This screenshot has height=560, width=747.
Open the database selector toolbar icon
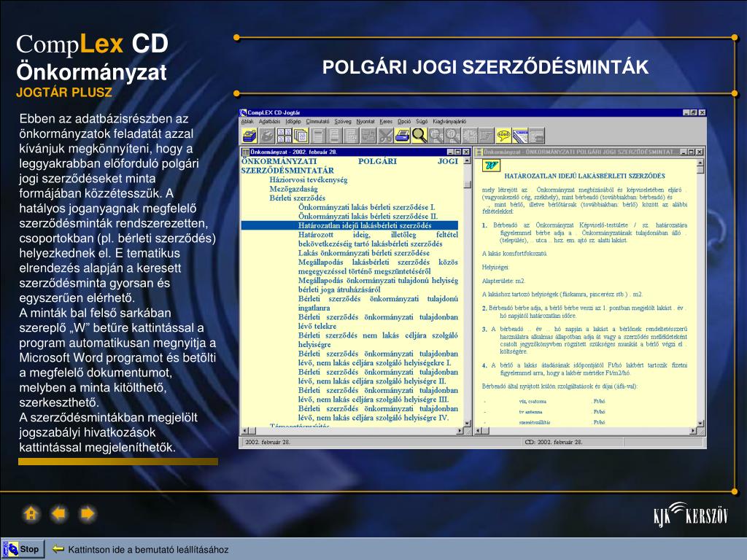point(249,136)
